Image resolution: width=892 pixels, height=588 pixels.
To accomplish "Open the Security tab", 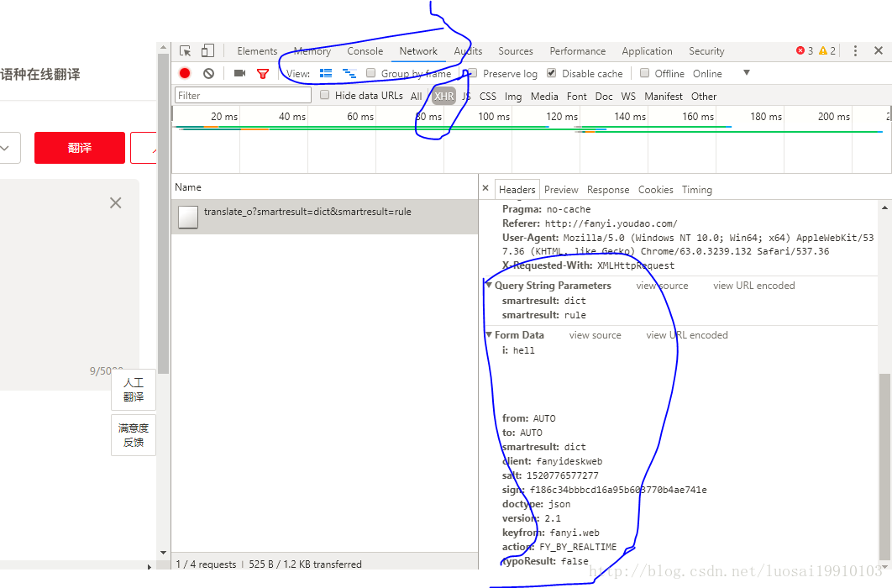I will pos(706,51).
